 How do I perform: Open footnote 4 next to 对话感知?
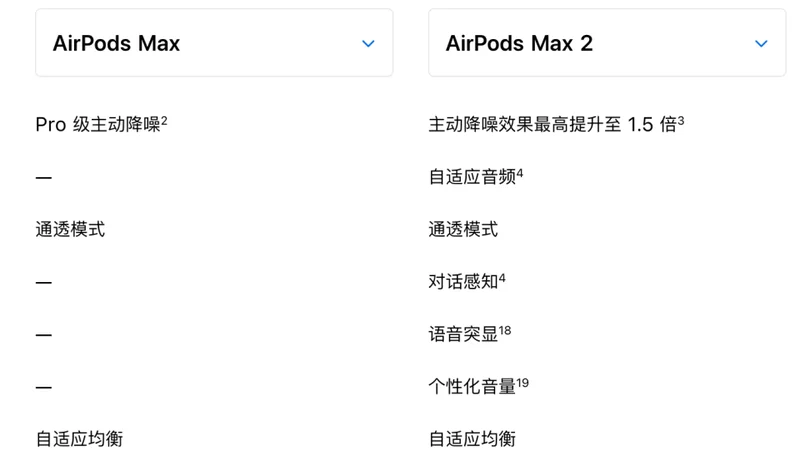pos(502,278)
